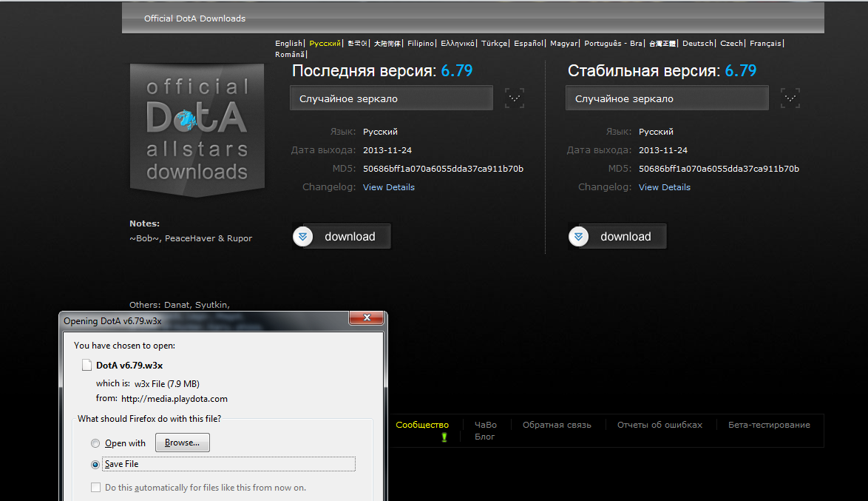Select the Save File radio button
Screen dimensions: 868x501
point(95,465)
